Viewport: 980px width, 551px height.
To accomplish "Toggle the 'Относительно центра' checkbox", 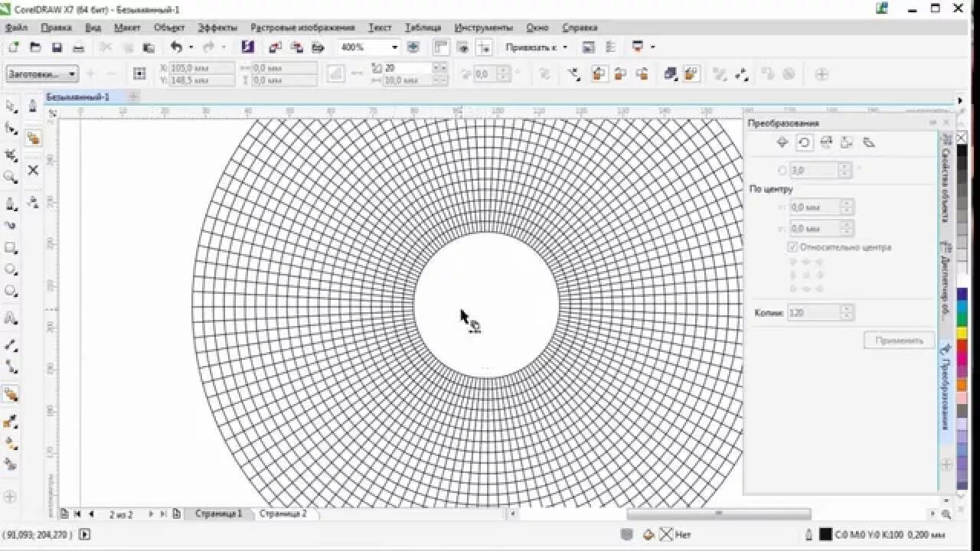I will [x=792, y=247].
